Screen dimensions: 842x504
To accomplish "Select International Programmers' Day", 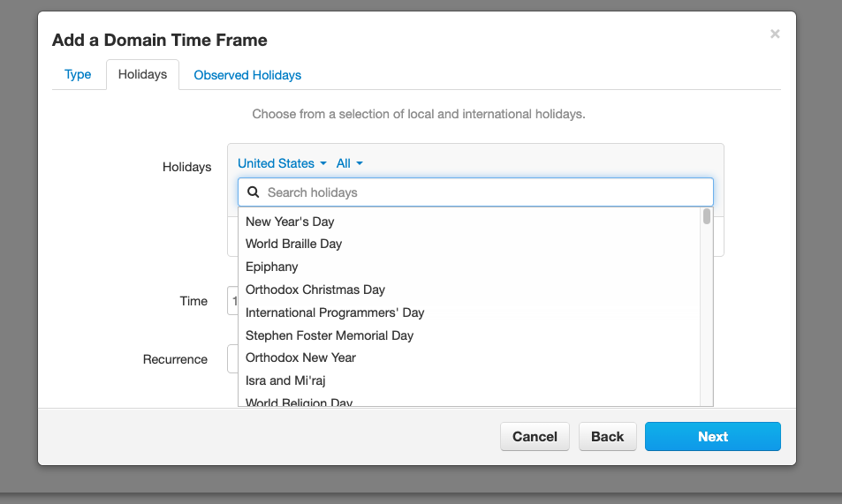I will pos(469,312).
